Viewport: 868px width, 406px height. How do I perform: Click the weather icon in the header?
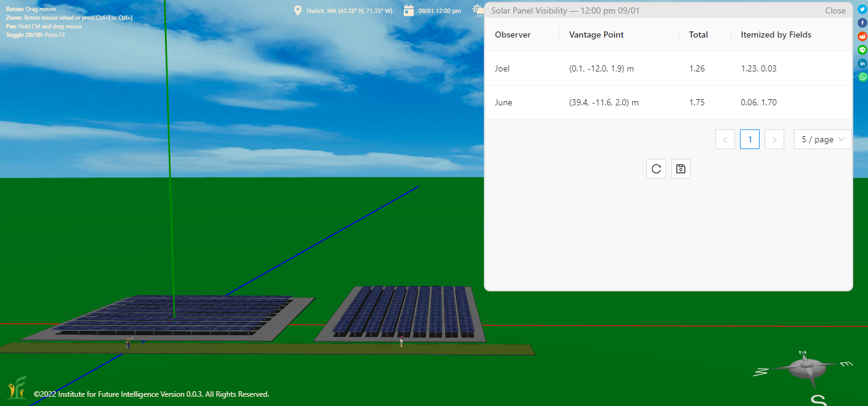478,10
